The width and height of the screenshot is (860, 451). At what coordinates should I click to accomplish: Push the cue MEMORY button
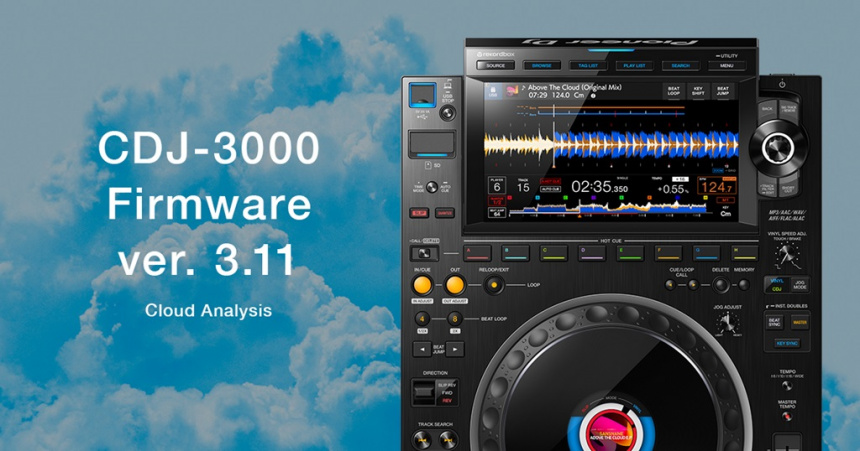[744, 285]
